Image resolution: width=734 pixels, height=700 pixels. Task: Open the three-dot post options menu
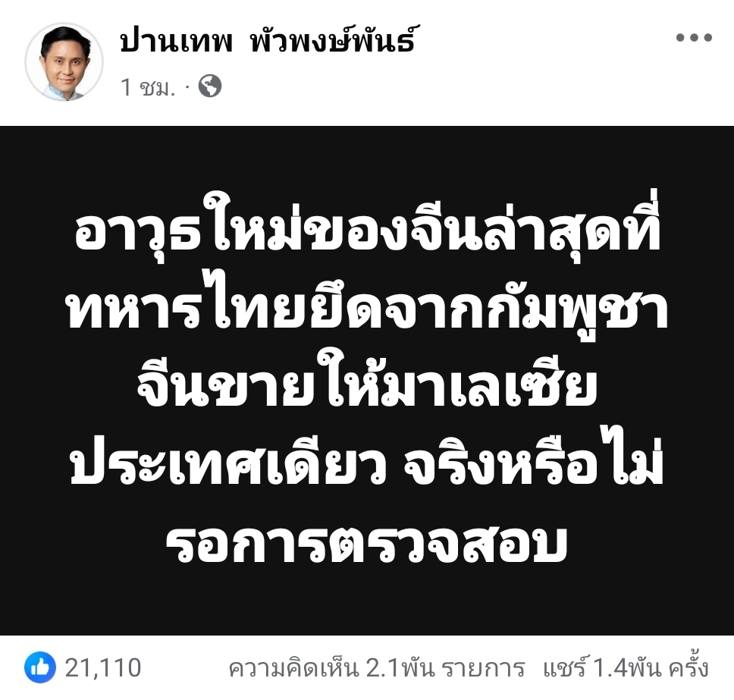pyautogui.click(x=694, y=37)
